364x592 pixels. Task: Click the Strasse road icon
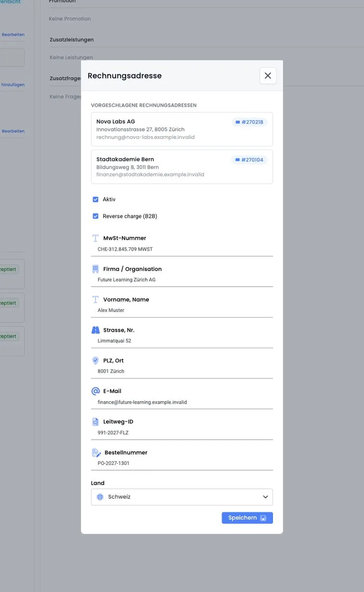[x=95, y=330]
